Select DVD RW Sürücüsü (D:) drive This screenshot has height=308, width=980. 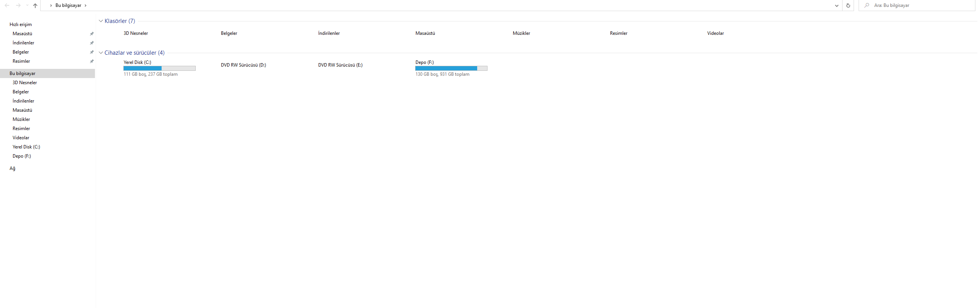243,65
